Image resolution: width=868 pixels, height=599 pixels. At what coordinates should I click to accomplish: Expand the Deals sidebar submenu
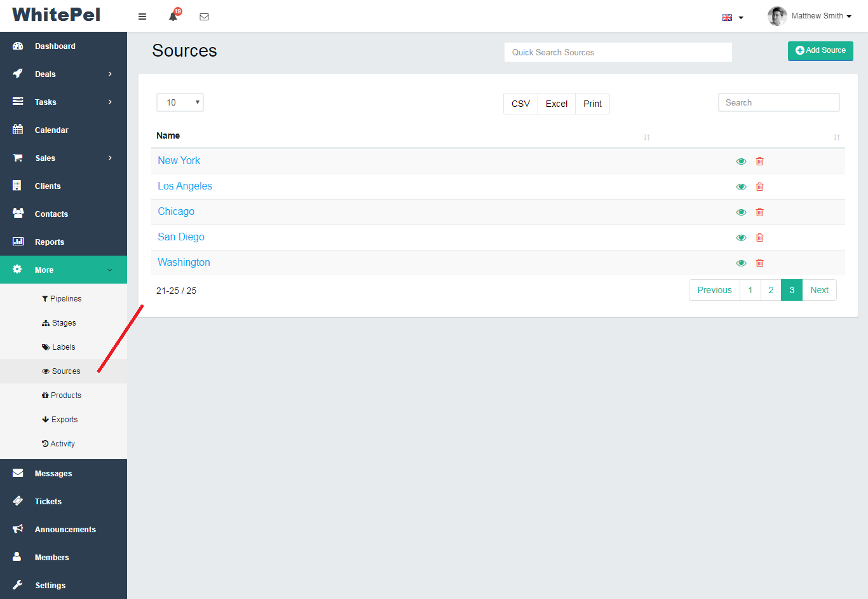[64, 74]
